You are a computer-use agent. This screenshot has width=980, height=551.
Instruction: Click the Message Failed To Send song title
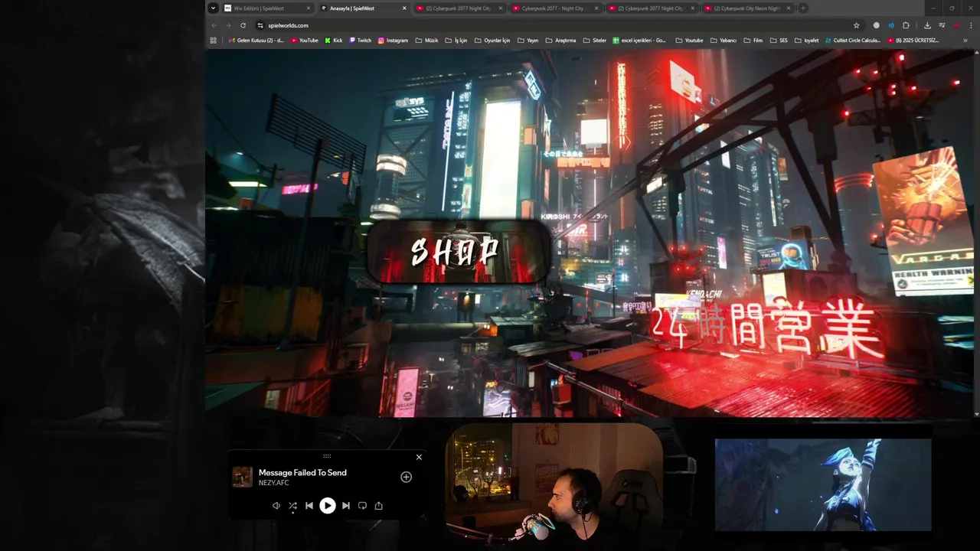(x=302, y=472)
